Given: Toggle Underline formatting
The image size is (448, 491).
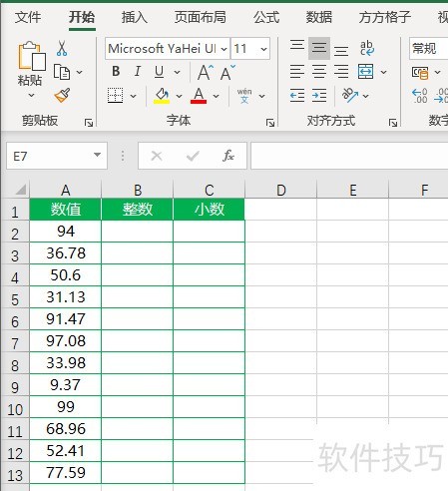Looking at the screenshot, I should (x=160, y=72).
